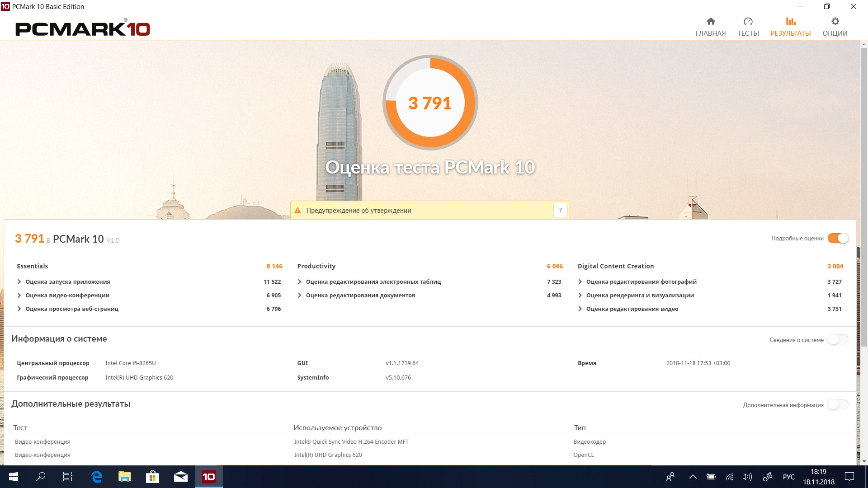The height and width of the screenshot is (488, 868).
Task: Open the Microsoft Store taskbar icon
Action: coord(152,477)
